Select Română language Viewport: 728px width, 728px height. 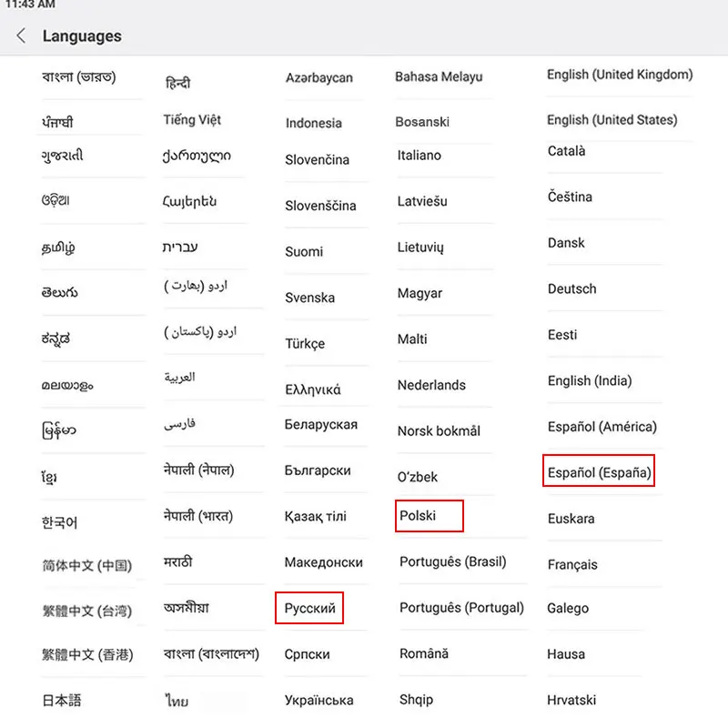point(424,653)
